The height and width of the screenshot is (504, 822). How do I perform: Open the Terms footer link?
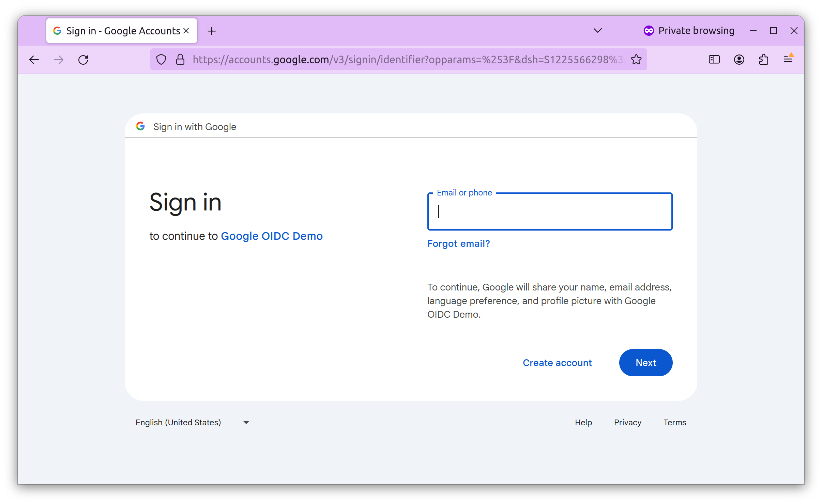[674, 422]
